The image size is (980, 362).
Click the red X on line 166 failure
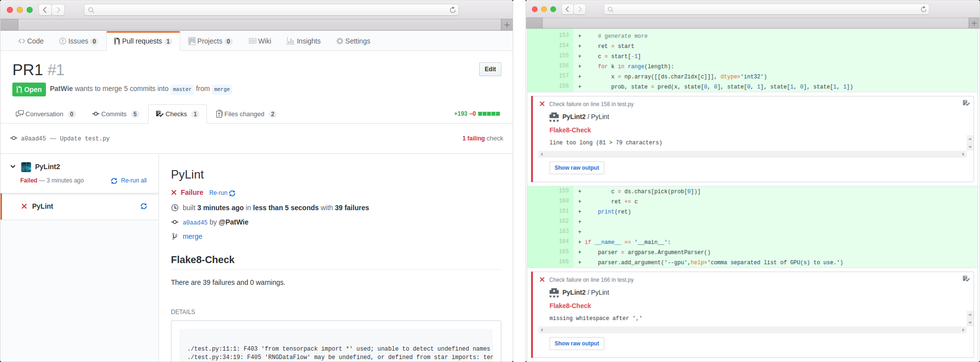coord(542,279)
